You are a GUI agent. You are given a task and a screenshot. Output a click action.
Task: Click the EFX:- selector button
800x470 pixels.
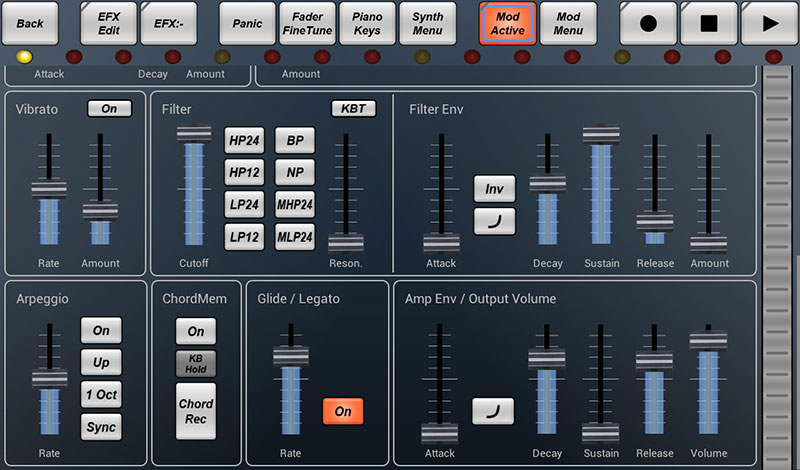click(x=169, y=23)
